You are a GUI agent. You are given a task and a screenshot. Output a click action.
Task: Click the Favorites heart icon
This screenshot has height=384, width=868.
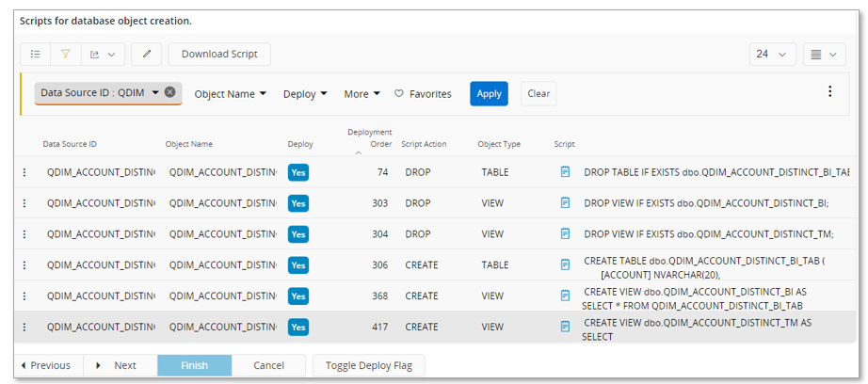[399, 94]
